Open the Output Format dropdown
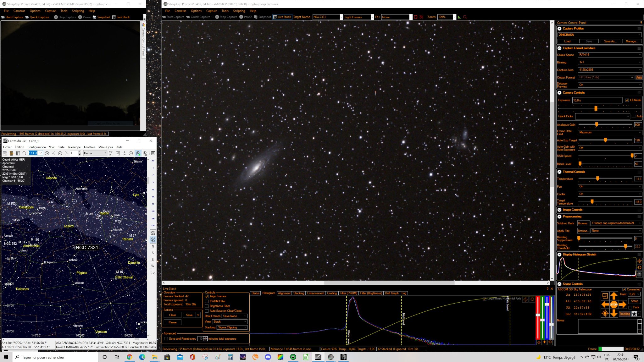This screenshot has width=644, height=362. click(606, 77)
